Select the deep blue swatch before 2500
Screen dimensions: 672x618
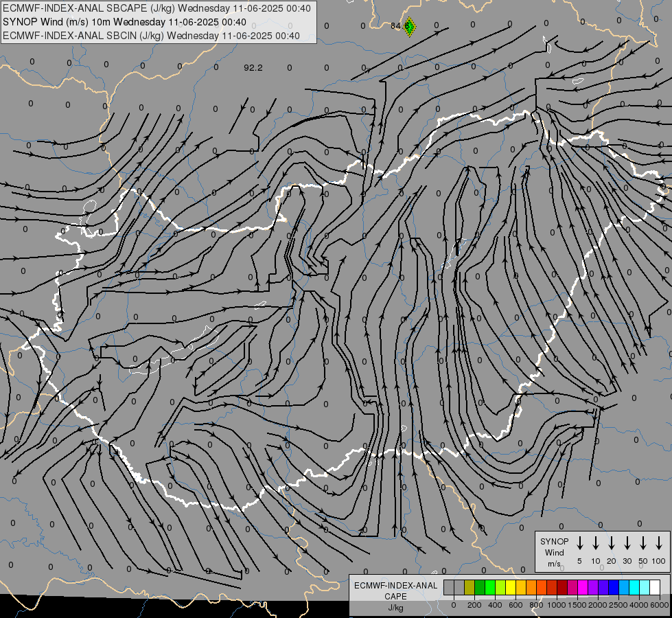[x=614, y=587]
